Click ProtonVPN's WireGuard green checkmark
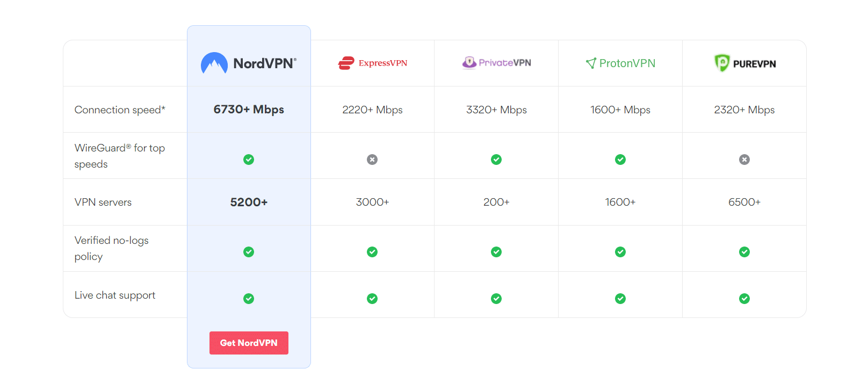868x376 pixels. 620,160
